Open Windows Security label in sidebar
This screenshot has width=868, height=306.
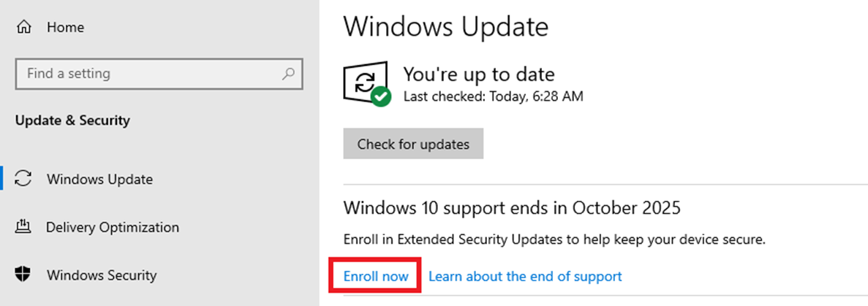point(102,275)
